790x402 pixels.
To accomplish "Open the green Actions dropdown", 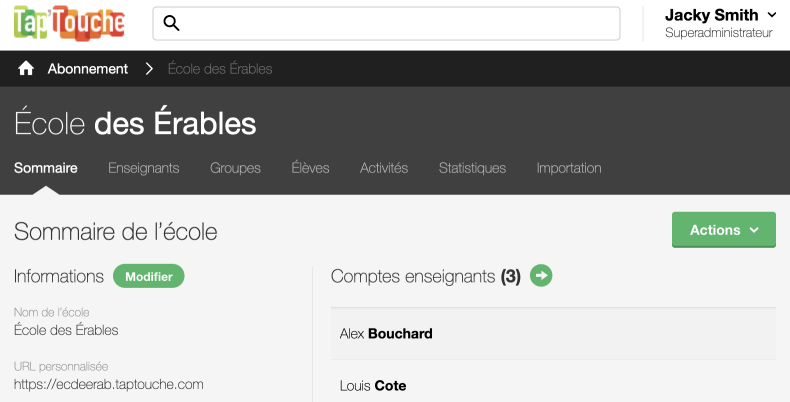I will coord(724,230).
